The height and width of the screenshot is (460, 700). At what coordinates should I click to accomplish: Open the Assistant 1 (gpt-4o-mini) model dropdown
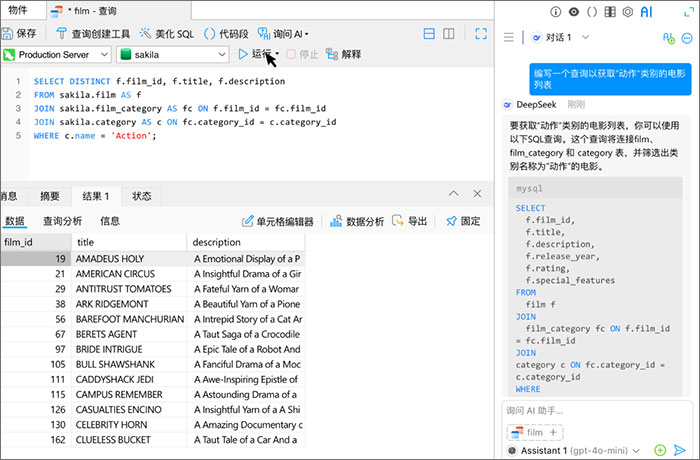pyautogui.click(x=575, y=451)
